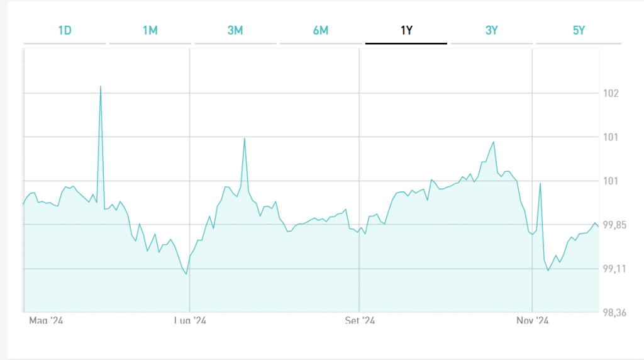Click the 98,36 price axis label
This screenshot has width=644, height=360.
[x=614, y=313]
